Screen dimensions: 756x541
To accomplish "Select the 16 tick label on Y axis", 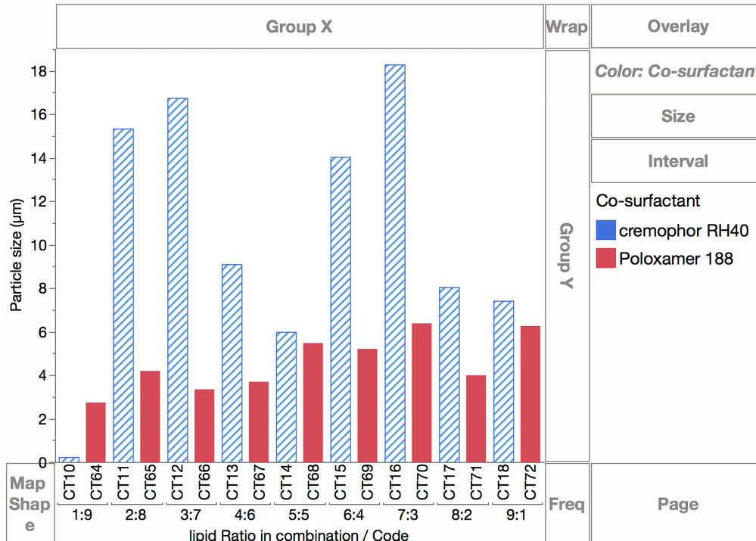I will (39, 115).
